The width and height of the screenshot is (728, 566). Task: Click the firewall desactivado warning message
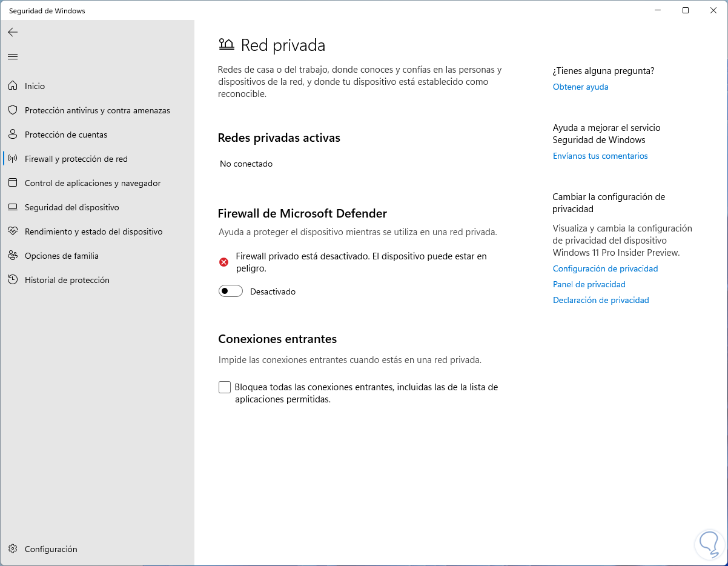[x=361, y=262]
